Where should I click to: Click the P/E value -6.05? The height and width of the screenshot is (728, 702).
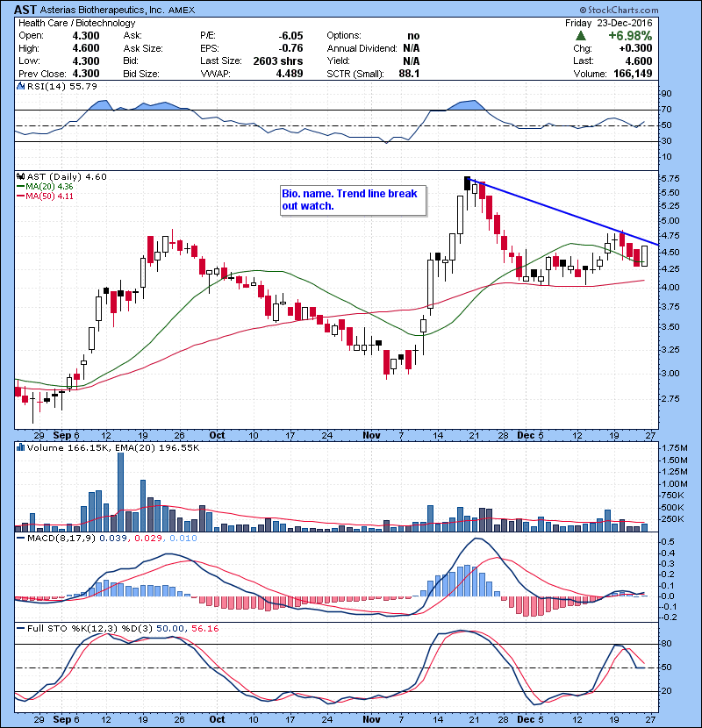point(290,36)
